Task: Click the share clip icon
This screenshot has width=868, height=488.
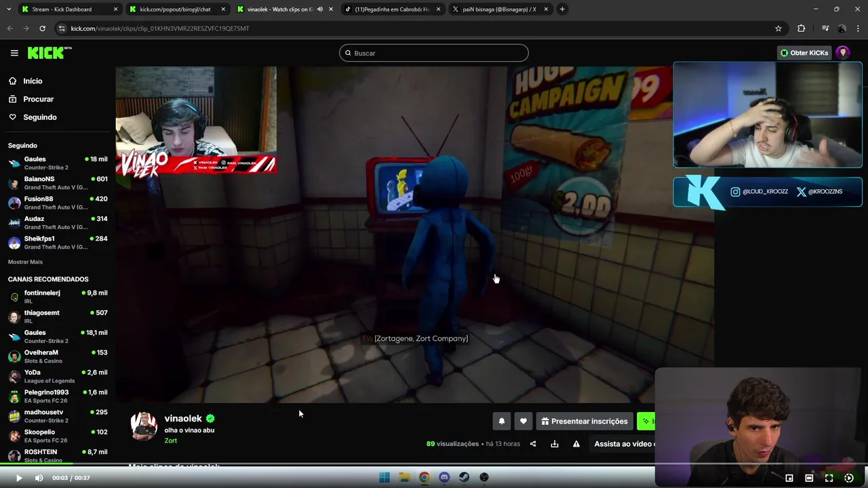Action: [533, 444]
